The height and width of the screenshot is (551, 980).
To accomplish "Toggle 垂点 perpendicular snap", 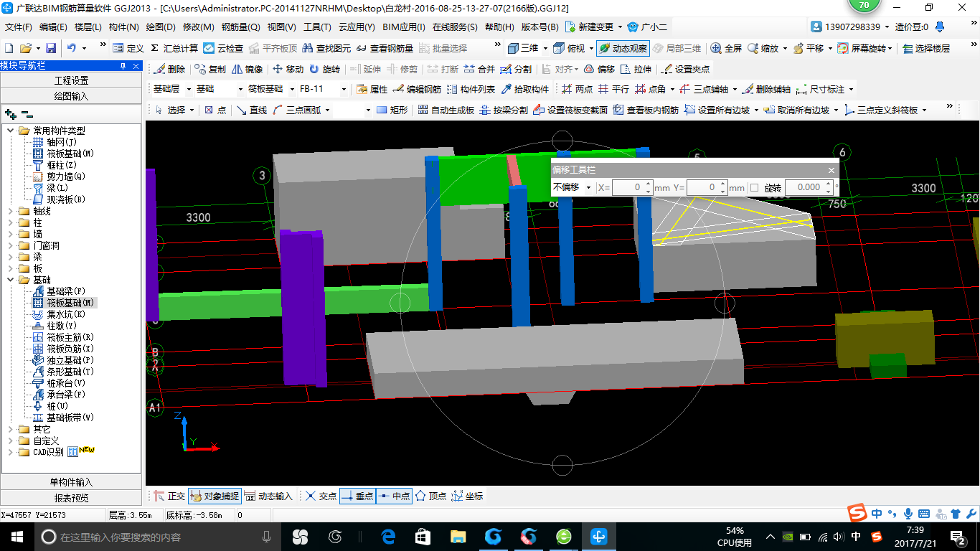I will click(357, 496).
